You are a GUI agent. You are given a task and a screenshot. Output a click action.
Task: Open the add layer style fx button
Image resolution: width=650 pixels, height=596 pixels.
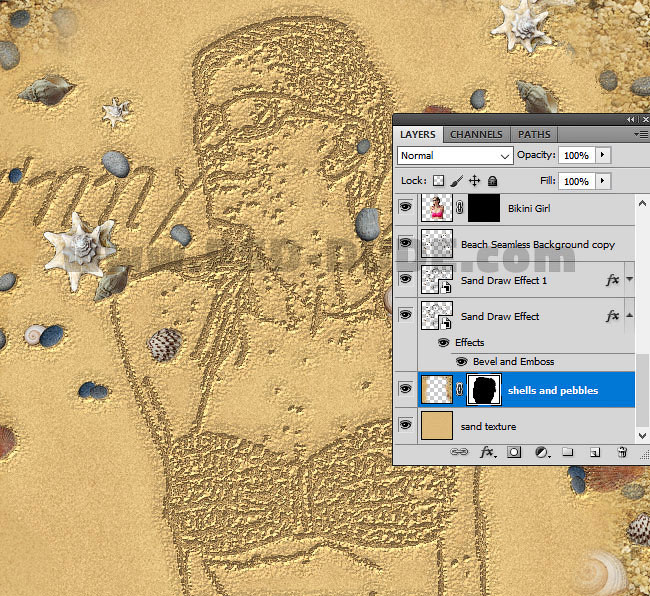click(x=488, y=452)
